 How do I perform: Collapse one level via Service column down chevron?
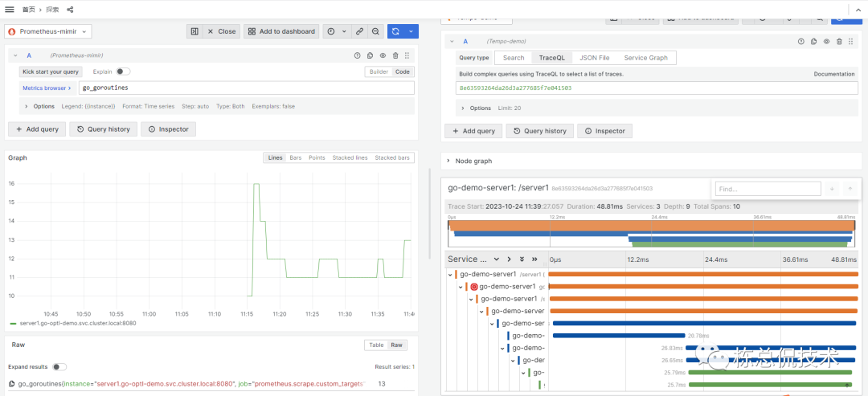(497, 259)
